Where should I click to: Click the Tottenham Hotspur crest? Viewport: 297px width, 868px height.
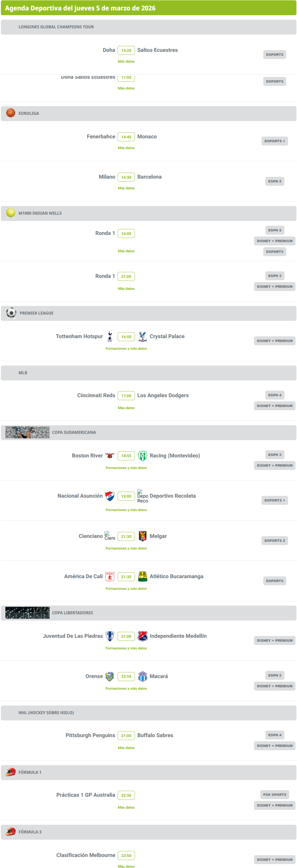point(110,336)
